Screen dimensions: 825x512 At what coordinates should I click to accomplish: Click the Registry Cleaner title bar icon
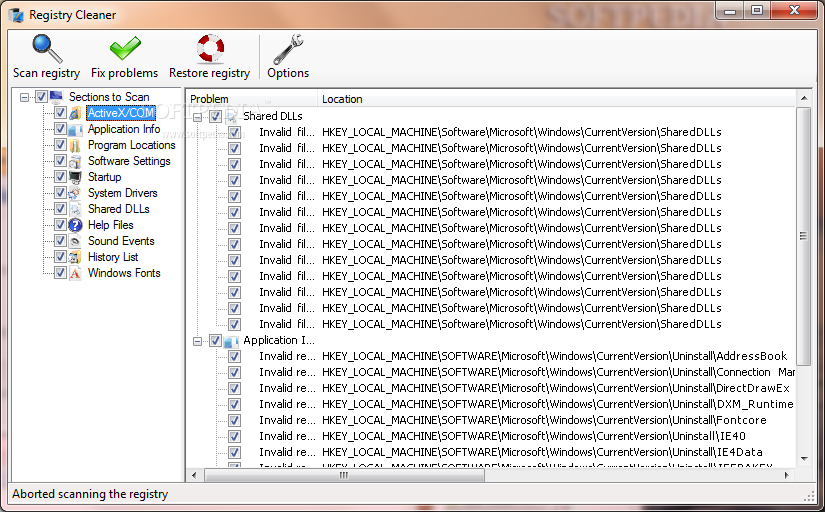(x=17, y=15)
